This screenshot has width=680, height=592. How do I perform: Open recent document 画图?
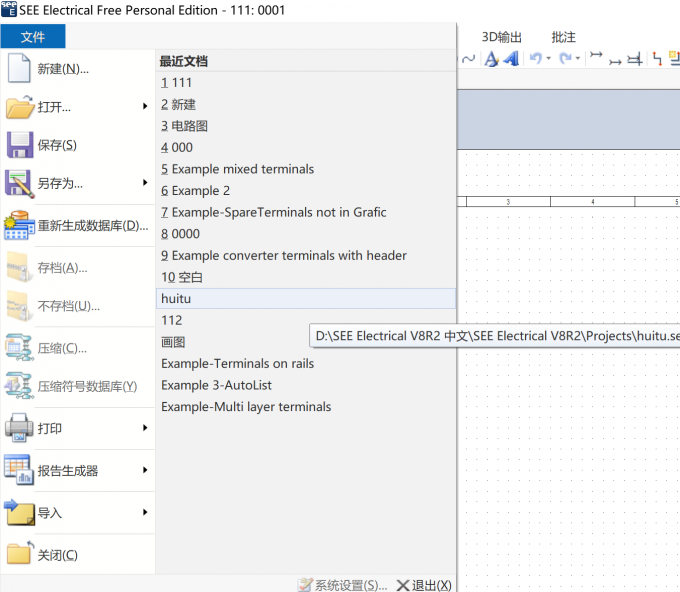306,342
